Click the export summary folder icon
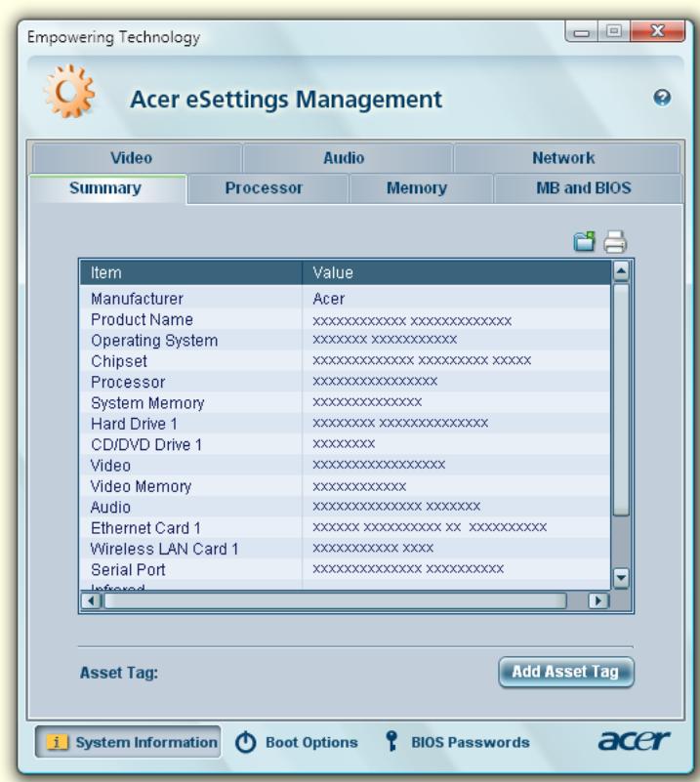 point(584,241)
